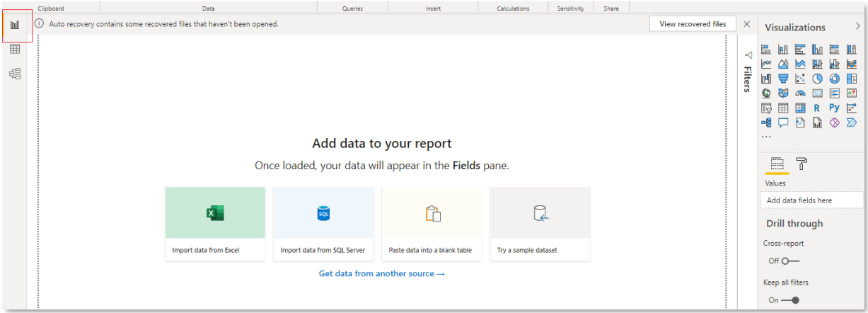868x313 pixels.
Task: Switch to Report view in left sidebar
Action: click(x=15, y=25)
